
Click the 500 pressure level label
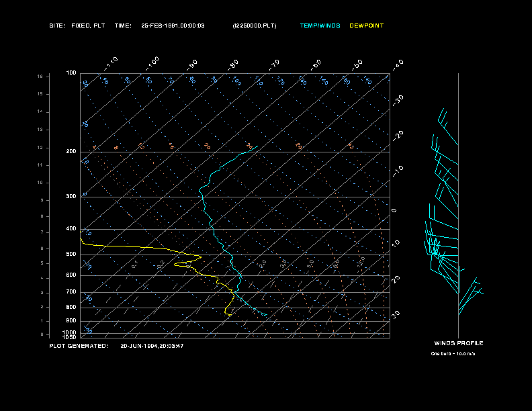[x=71, y=254]
